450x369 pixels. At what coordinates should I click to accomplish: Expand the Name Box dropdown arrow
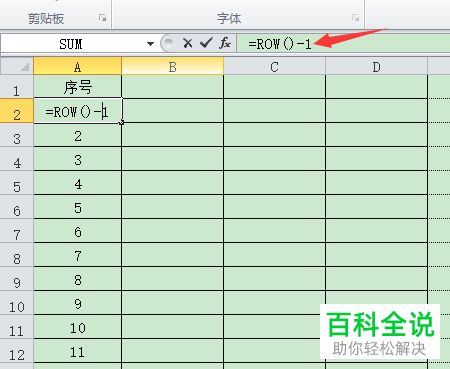[150, 44]
